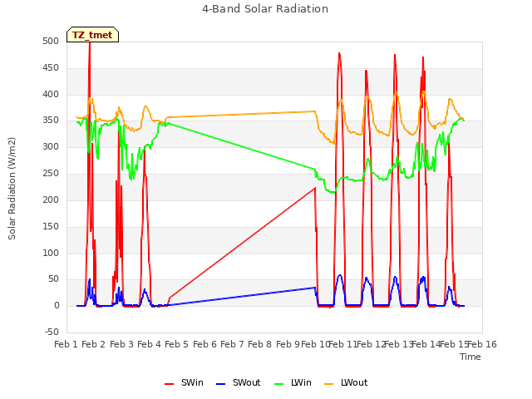Click the Feb 7 x-axis label

click(232, 345)
